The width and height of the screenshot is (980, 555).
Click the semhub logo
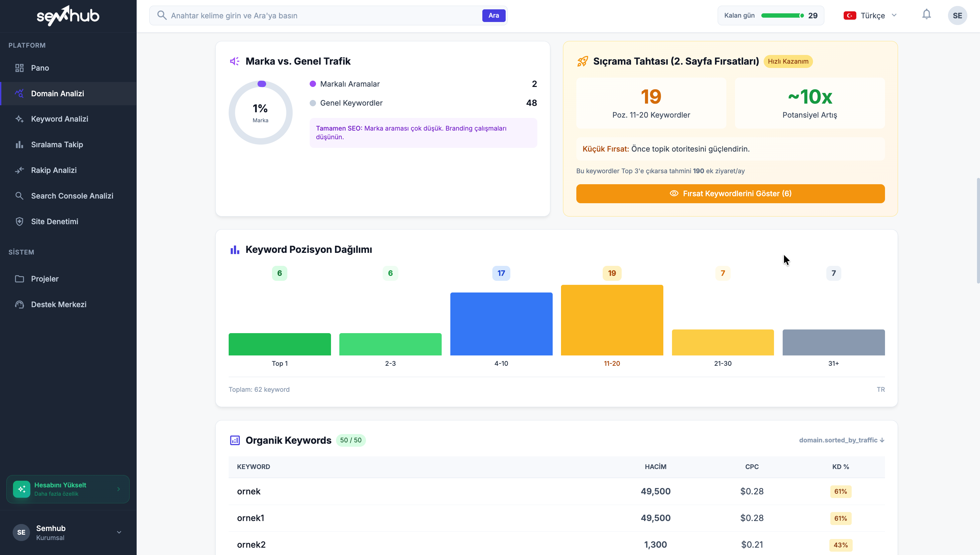[x=68, y=16]
